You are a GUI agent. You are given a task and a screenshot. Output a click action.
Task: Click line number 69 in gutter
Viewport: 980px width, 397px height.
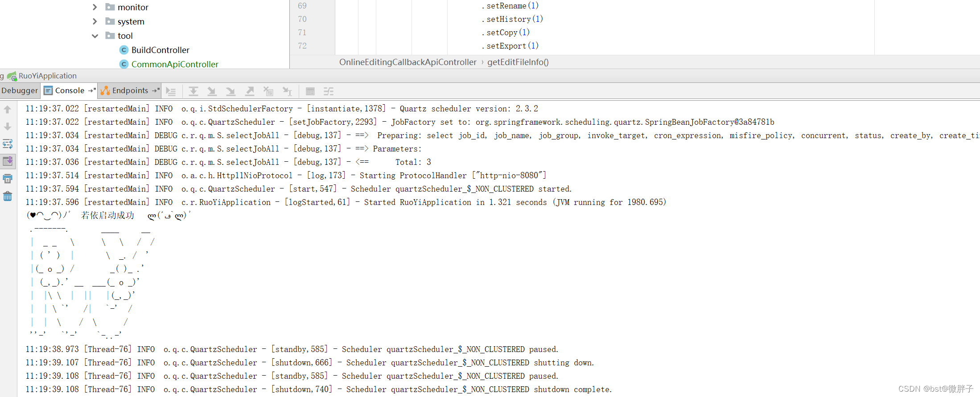[x=302, y=6]
